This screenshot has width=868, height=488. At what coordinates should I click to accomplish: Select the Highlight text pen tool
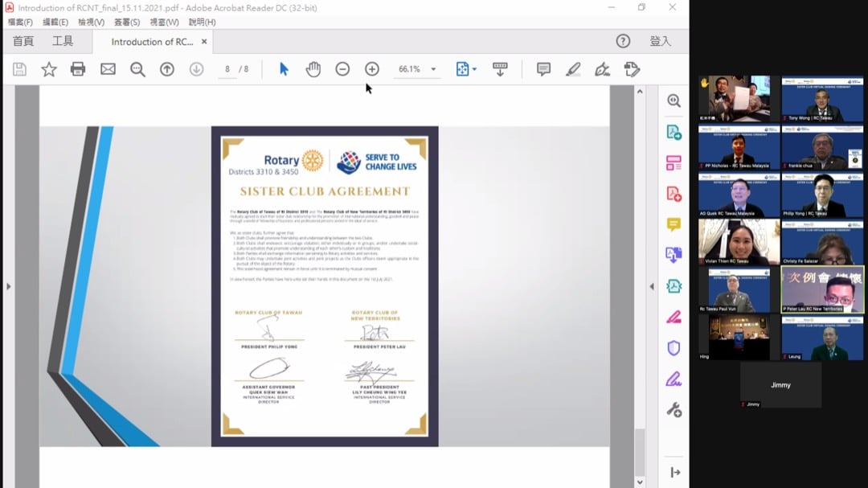(573, 69)
